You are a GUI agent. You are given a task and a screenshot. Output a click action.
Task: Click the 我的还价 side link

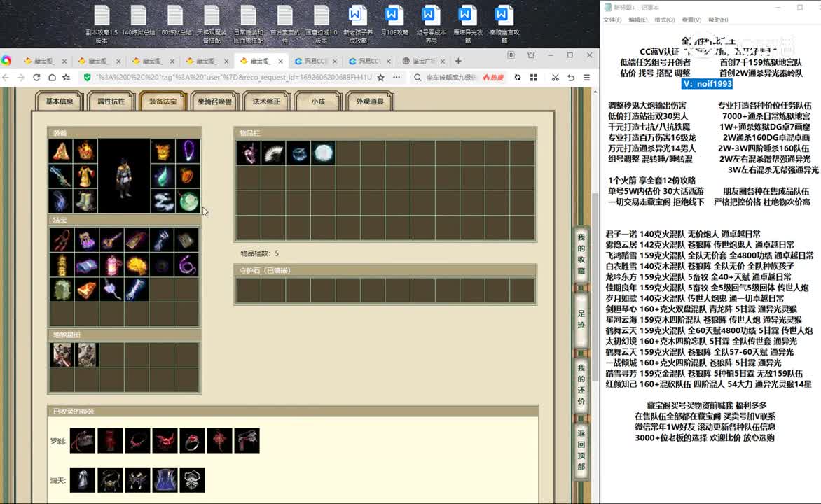581,384
